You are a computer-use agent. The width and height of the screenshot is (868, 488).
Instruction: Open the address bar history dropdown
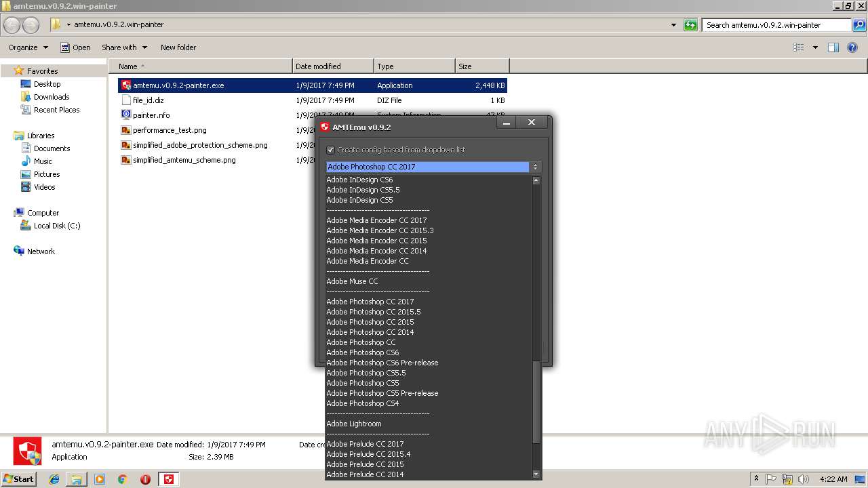pyautogui.click(x=673, y=25)
